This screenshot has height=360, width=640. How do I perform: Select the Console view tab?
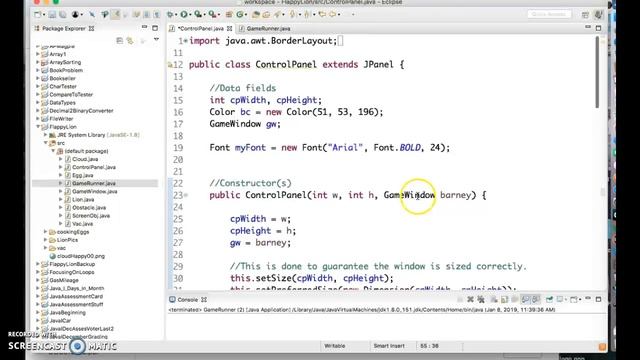187,300
